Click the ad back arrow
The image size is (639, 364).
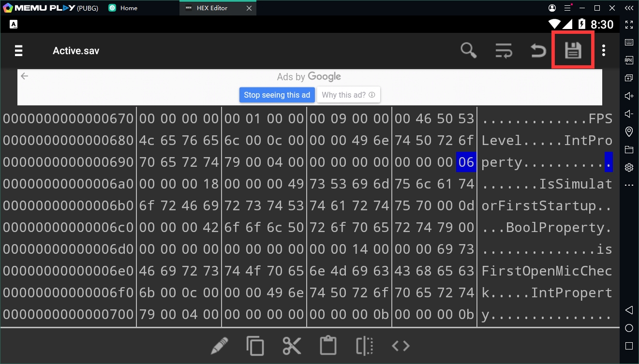(25, 76)
